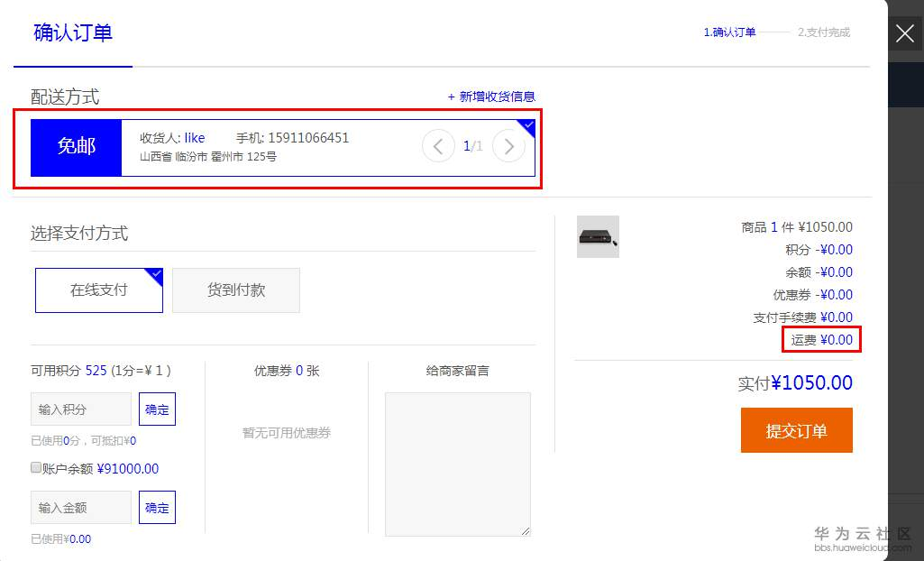924x561 pixels.
Task: Click the textarea resize grip
Action: click(526, 531)
